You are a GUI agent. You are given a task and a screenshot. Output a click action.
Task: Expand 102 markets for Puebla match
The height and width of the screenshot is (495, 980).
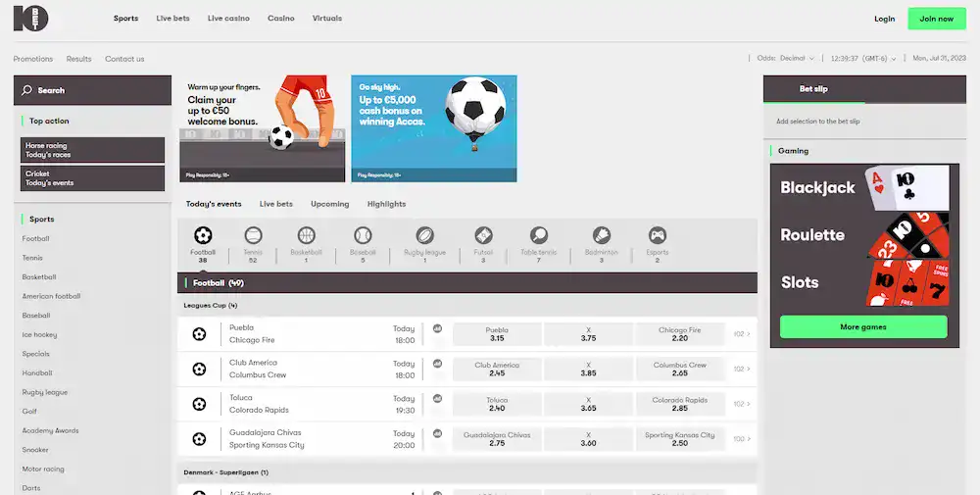click(x=742, y=333)
